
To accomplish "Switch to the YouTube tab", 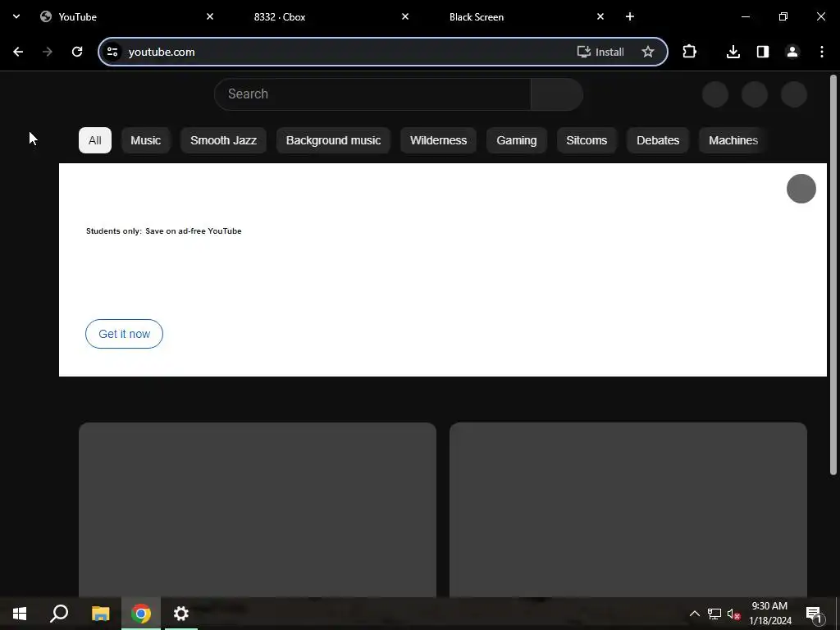I will click(126, 16).
